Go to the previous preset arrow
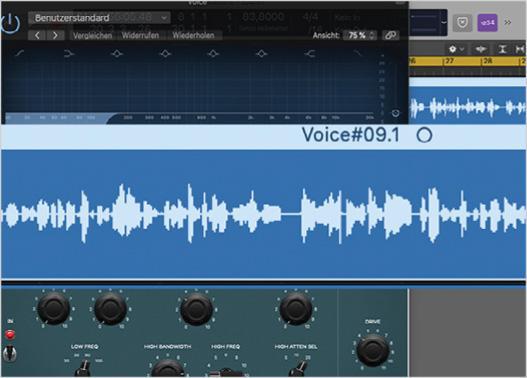 37,35
